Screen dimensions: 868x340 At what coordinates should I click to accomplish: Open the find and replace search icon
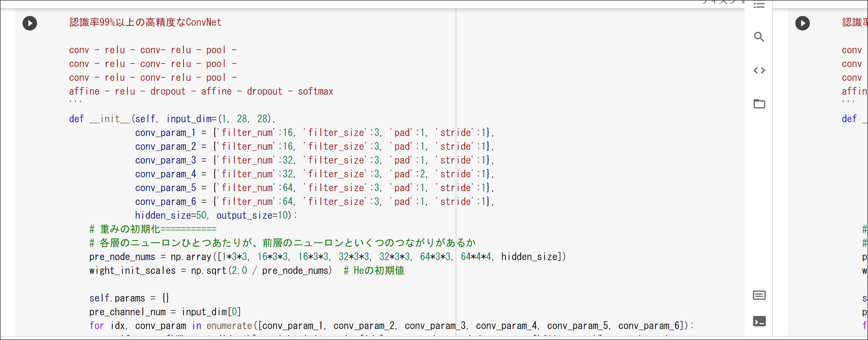tap(759, 37)
